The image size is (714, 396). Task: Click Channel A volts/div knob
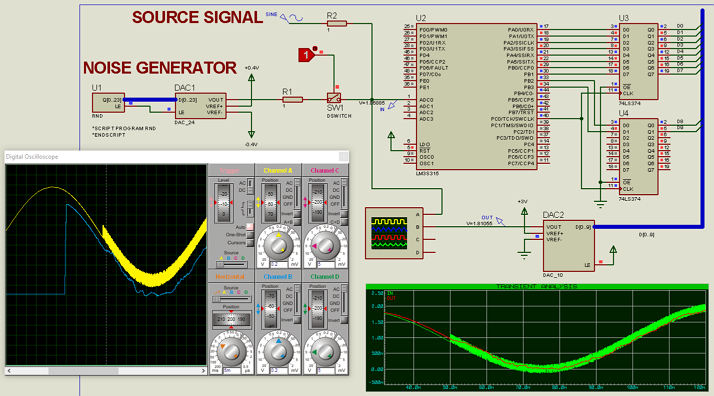pyautogui.click(x=278, y=245)
